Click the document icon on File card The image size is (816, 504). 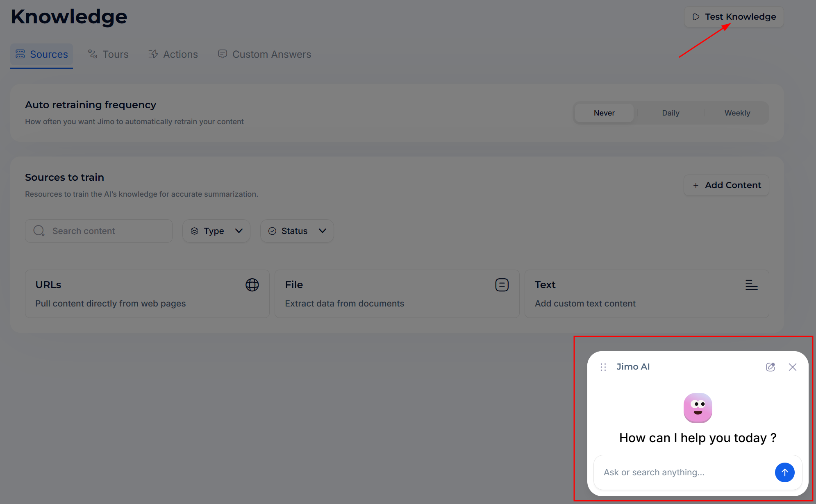tap(502, 285)
